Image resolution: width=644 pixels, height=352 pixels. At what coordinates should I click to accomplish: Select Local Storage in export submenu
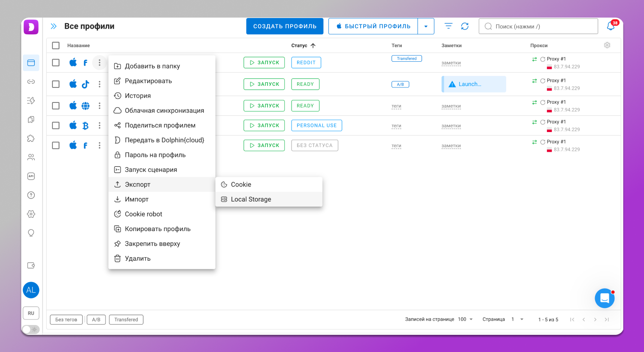(x=251, y=199)
